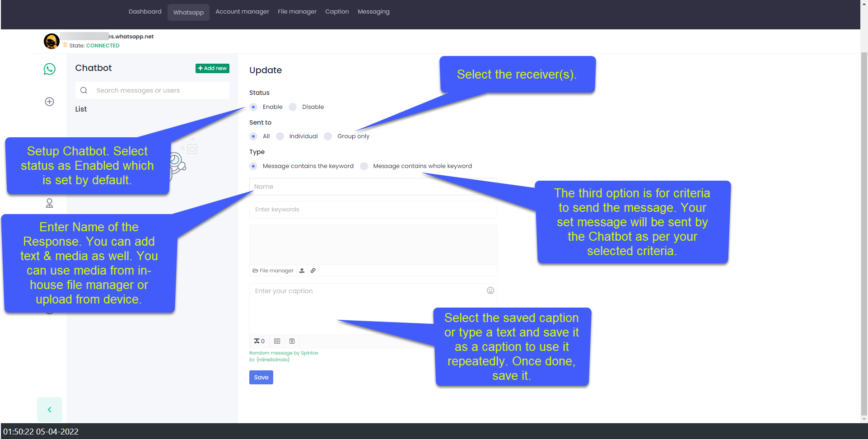Open the File manager top menu
Screen dimensions: 868x439
297,12
